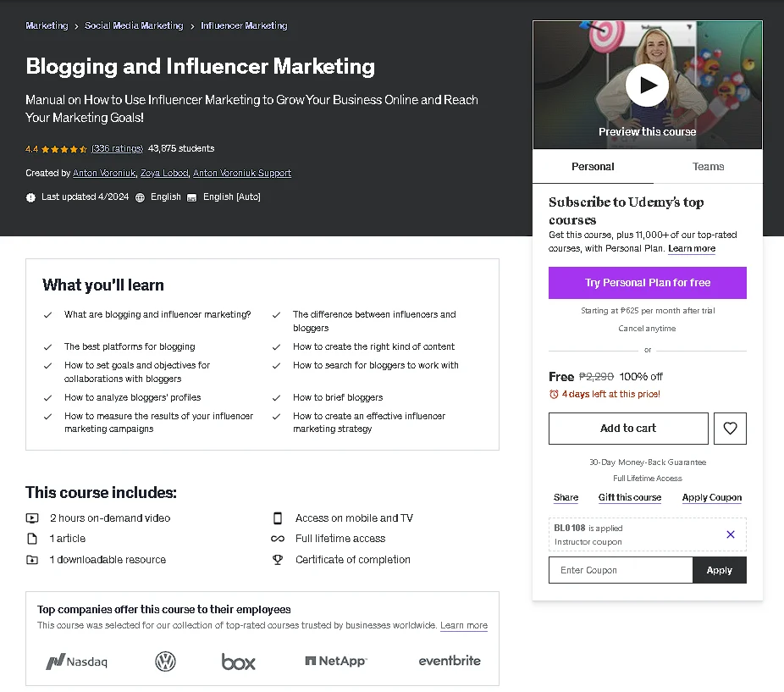This screenshot has width=784, height=692.
Task: Click '4 days left at this price!' text
Action: (x=611, y=395)
